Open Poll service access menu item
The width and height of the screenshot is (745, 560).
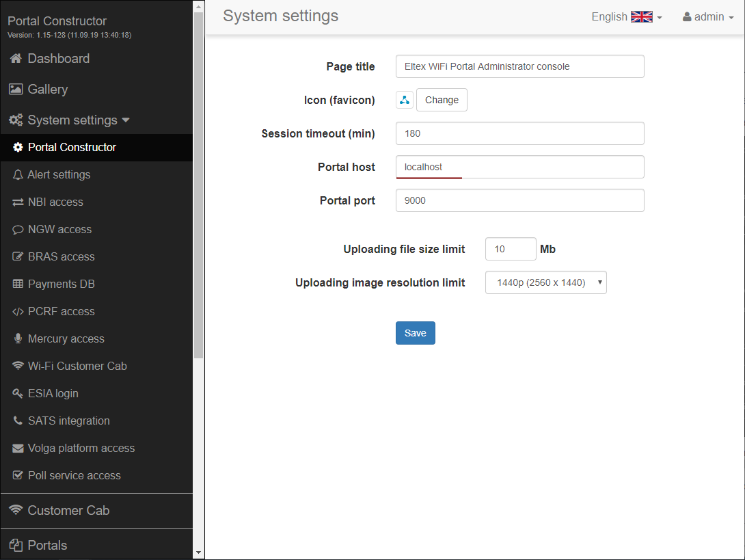click(74, 476)
